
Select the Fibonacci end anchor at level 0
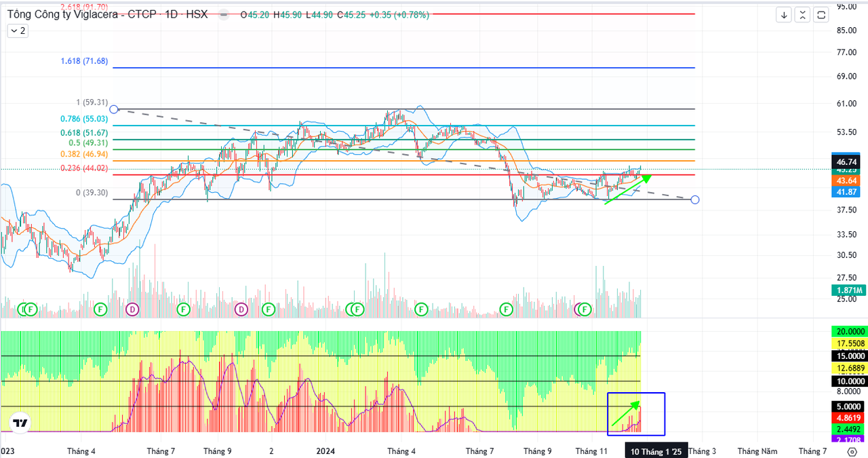[694, 199]
